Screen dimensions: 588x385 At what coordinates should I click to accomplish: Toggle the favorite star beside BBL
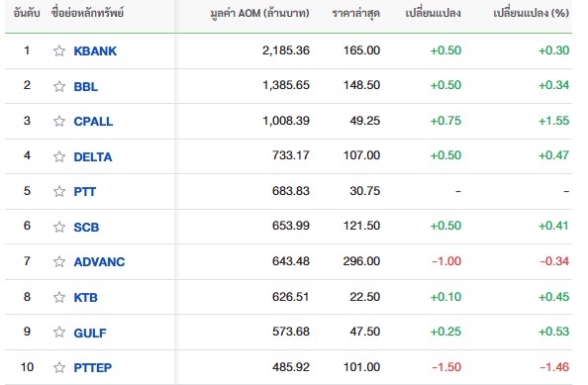pos(59,86)
